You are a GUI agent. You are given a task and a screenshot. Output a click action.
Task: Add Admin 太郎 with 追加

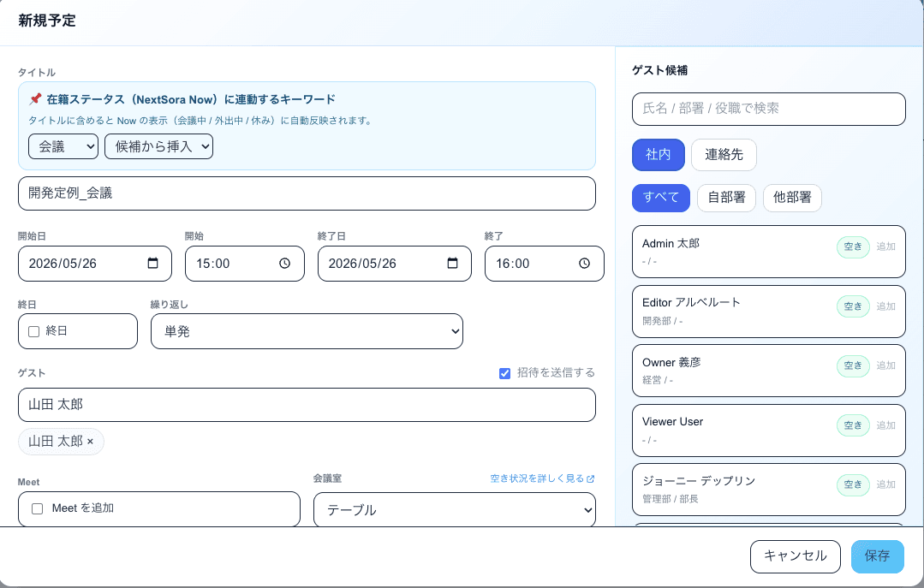[x=885, y=246]
